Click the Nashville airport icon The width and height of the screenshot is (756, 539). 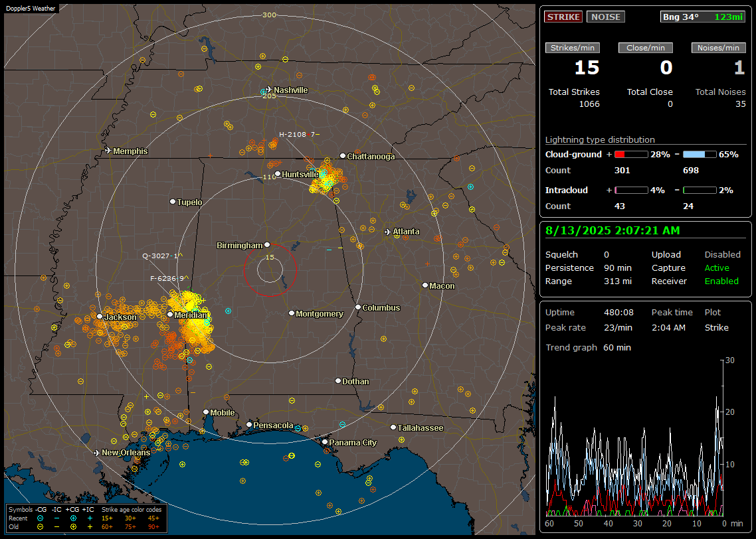coord(268,90)
